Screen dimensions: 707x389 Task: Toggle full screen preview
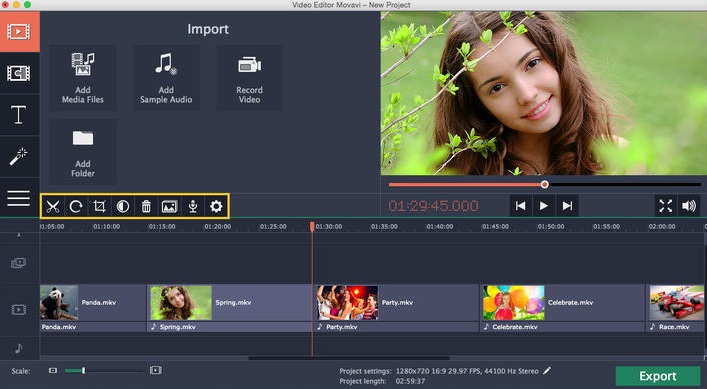click(666, 206)
